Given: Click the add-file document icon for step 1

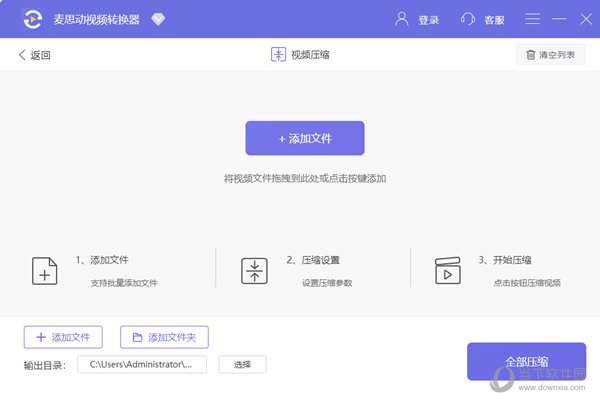Looking at the screenshot, I should tap(45, 271).
